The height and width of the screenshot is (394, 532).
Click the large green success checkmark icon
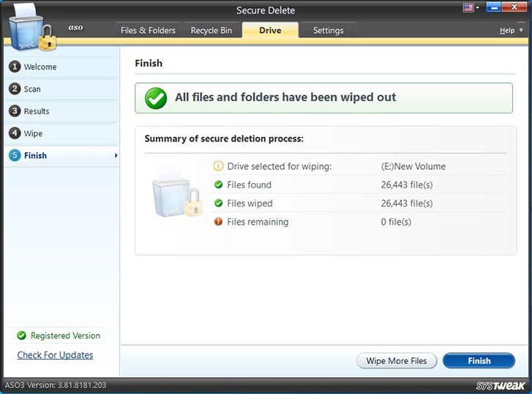tap(155, 98)
